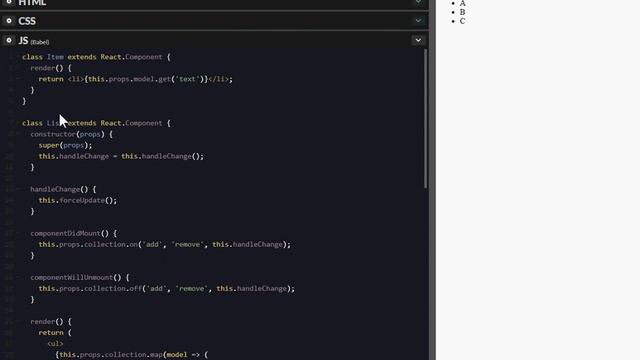Viewport: 640px width, 360px height.
Task: Open the CSS panel settings gear
Action: pyautogui.click(x=9, y=20)
